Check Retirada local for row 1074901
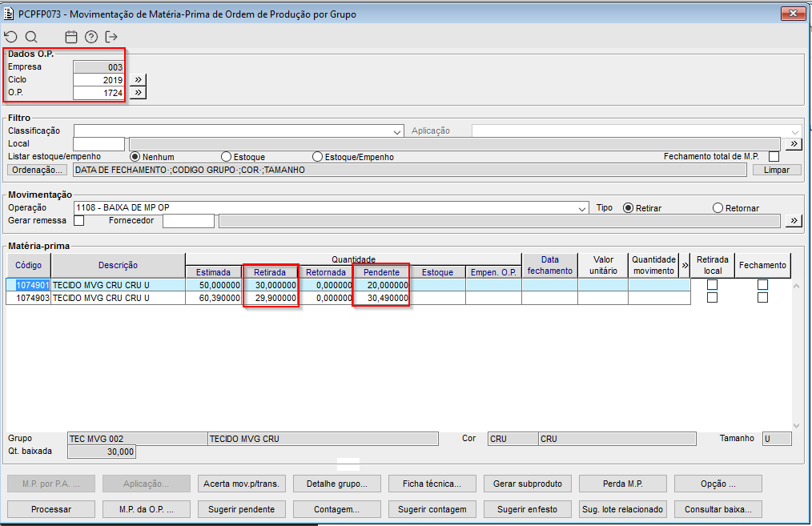The image size is (812, 526). pyautogui.click(x=712, y=285)
